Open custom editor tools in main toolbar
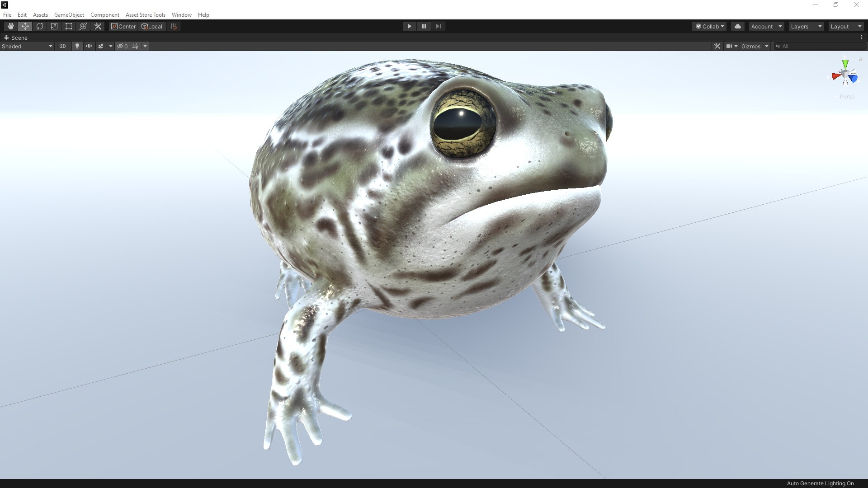Viewport: 868px width, 488px height. (98, 26)
